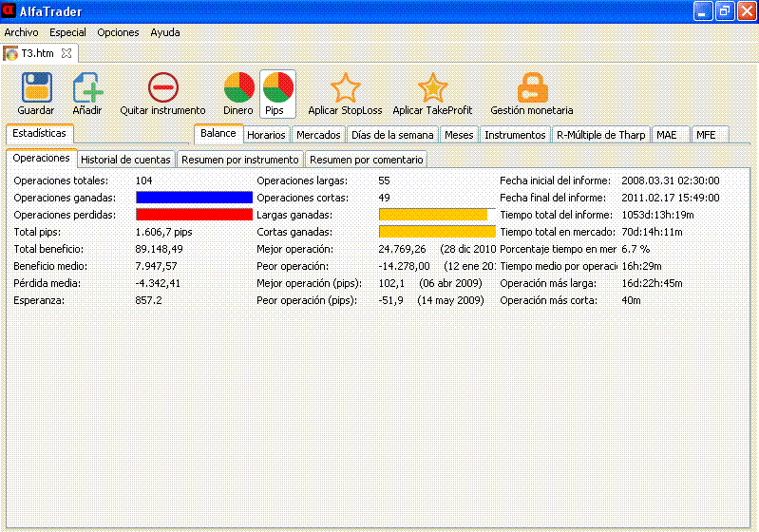Screen dimensions: 759x532
Task: Show the Historial de cuentas tab
Action: click(125, 160)
